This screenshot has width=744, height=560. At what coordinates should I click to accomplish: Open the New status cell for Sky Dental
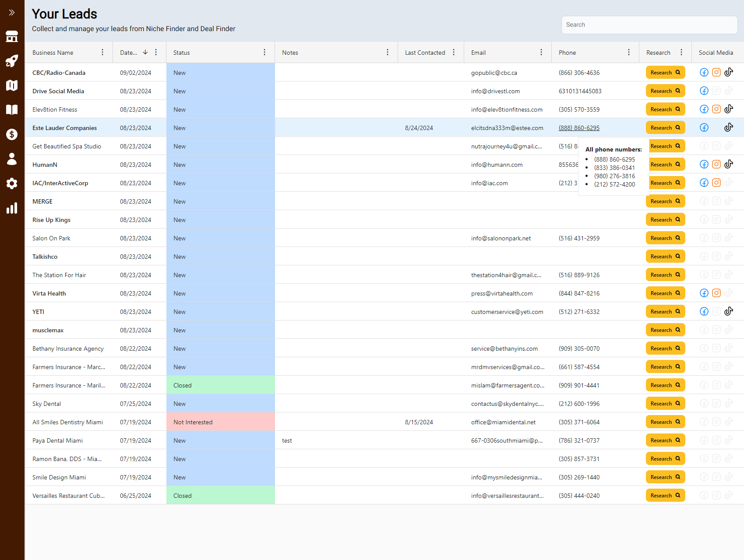tap(221, 403)
